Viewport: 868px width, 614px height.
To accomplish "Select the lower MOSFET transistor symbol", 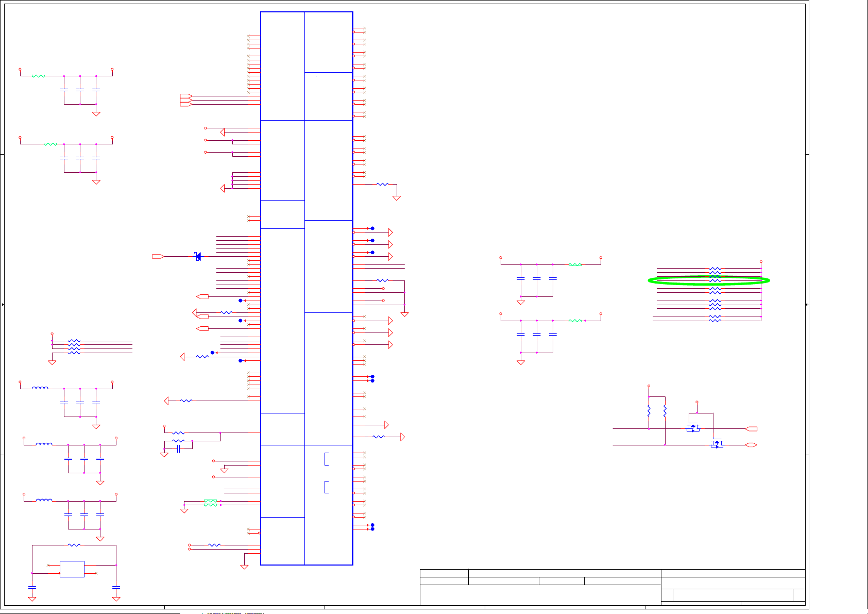I will point(717,443).
